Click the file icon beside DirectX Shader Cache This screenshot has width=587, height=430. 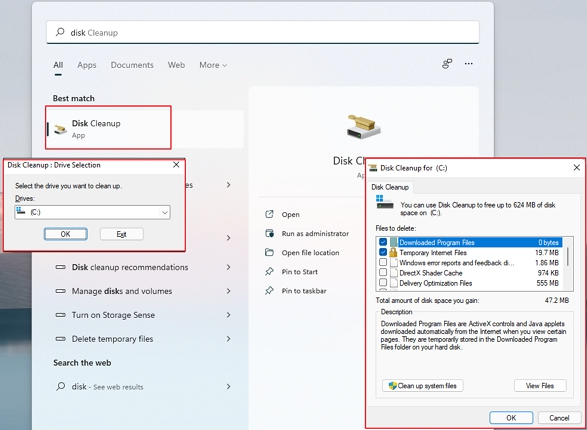click(x=393, y=273)
